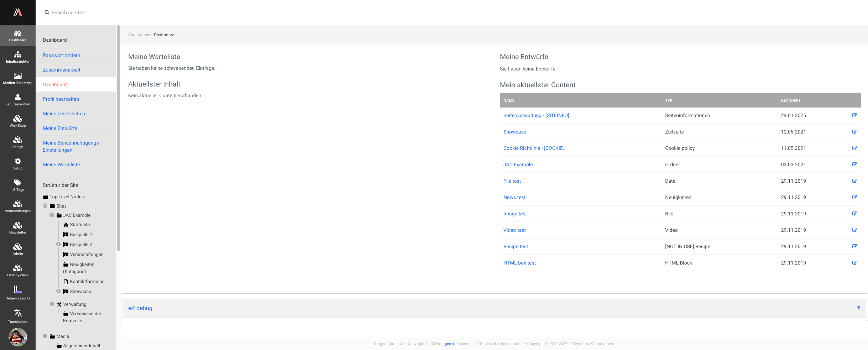The height and width of the screenshot is (350, 868).
Task: Expand the eZ debug panel arrow
Action: (x=858, y=308)
